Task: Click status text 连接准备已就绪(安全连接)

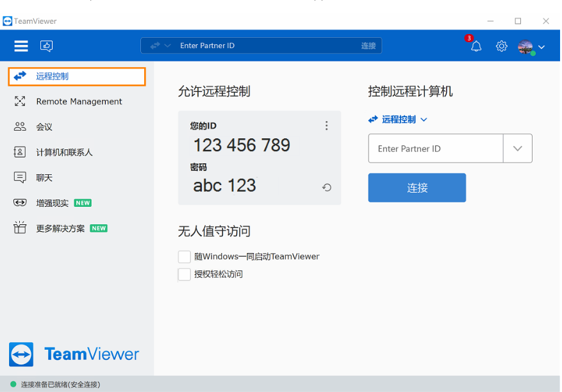Action: 61,384
